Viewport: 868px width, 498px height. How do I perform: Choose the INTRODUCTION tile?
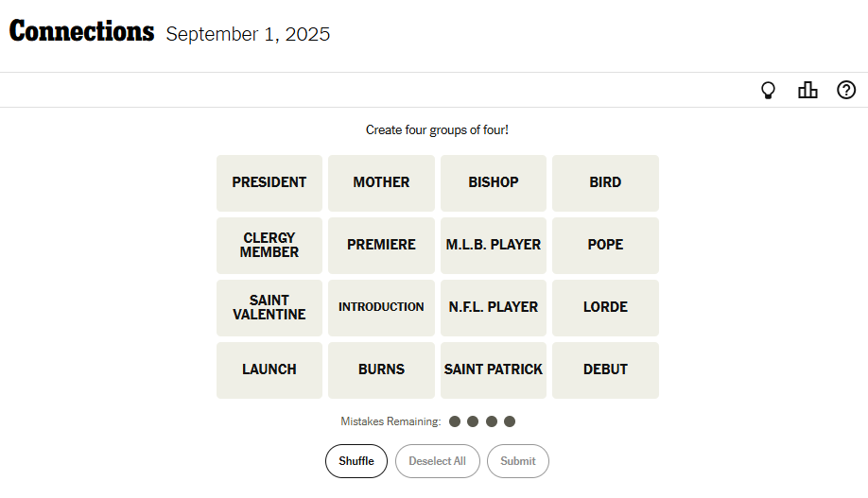click(381, 307)
